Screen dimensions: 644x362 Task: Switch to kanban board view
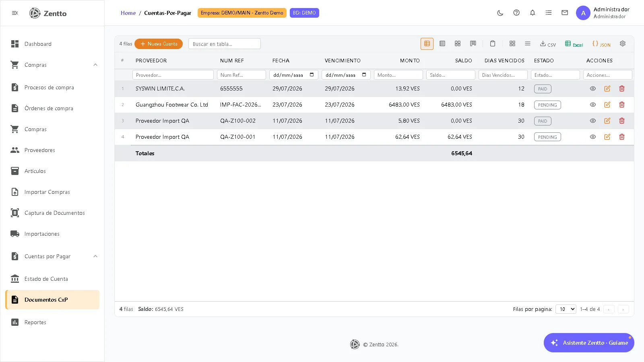point(473,43)
